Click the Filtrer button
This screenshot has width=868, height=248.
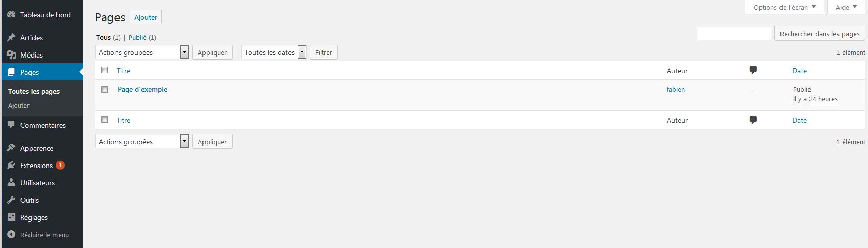[324, 52]
